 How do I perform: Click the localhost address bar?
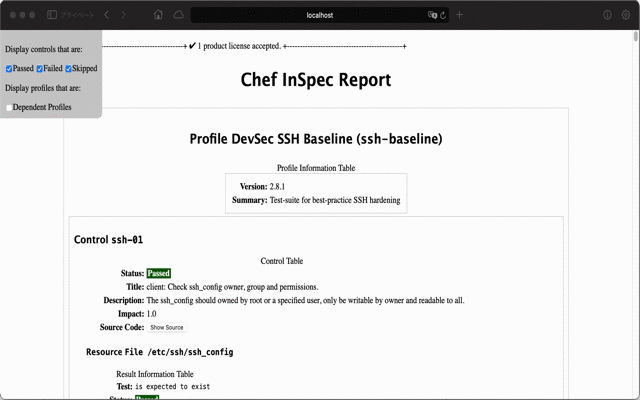320,15
